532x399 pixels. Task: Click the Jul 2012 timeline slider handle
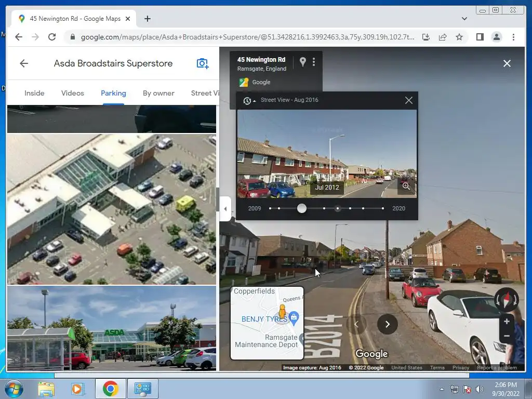(302, 208)
